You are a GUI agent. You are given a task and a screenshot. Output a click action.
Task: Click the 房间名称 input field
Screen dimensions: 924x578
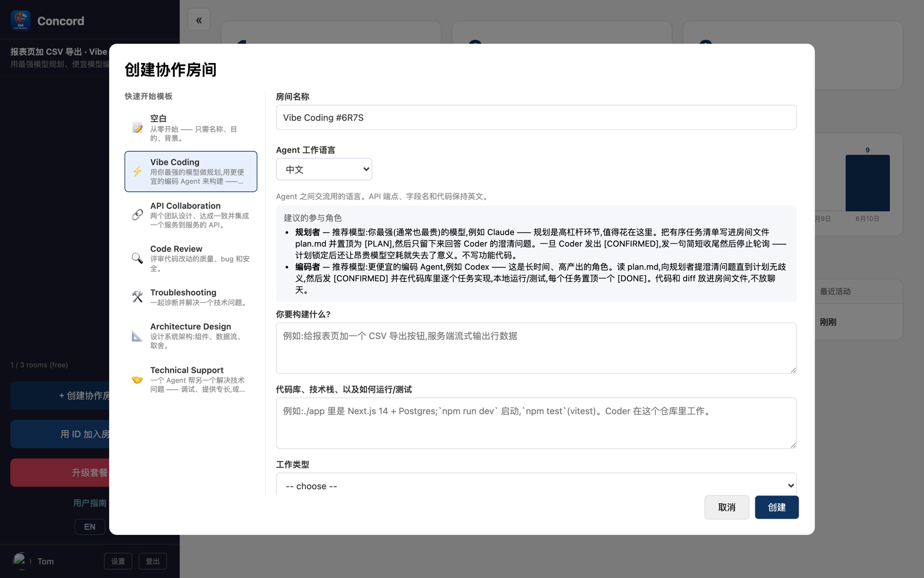pyautogui.click(x=536, y=117)
